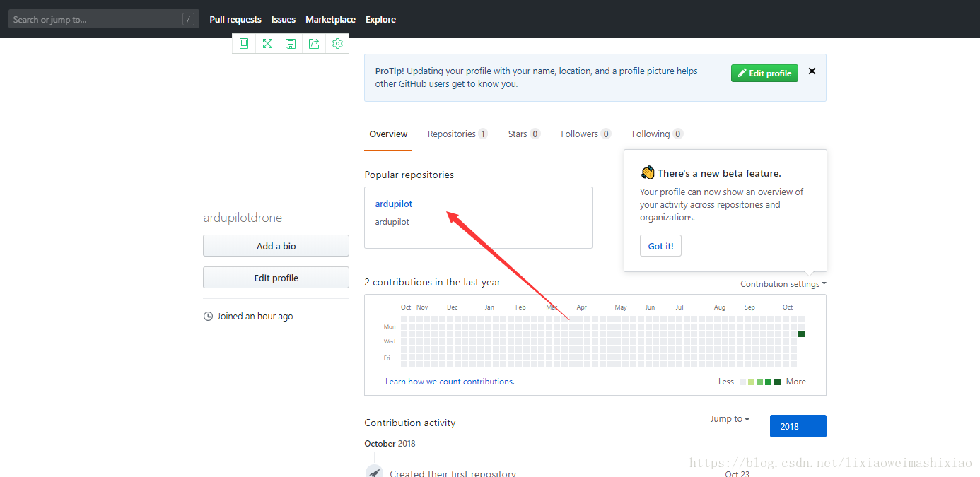Click the Dec month label in contribution graph
The image size is (980, 477).
coord(453,307)
